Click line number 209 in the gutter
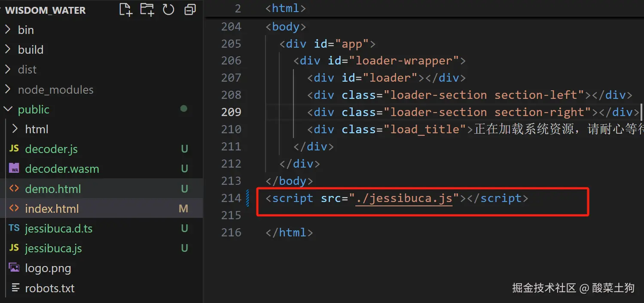 [231, 112]
